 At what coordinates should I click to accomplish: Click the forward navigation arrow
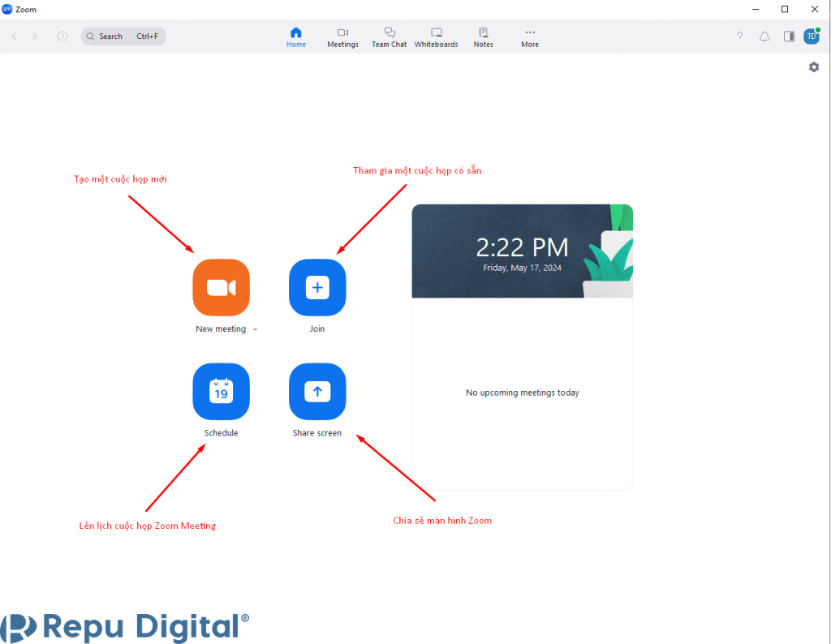[35, 36]
